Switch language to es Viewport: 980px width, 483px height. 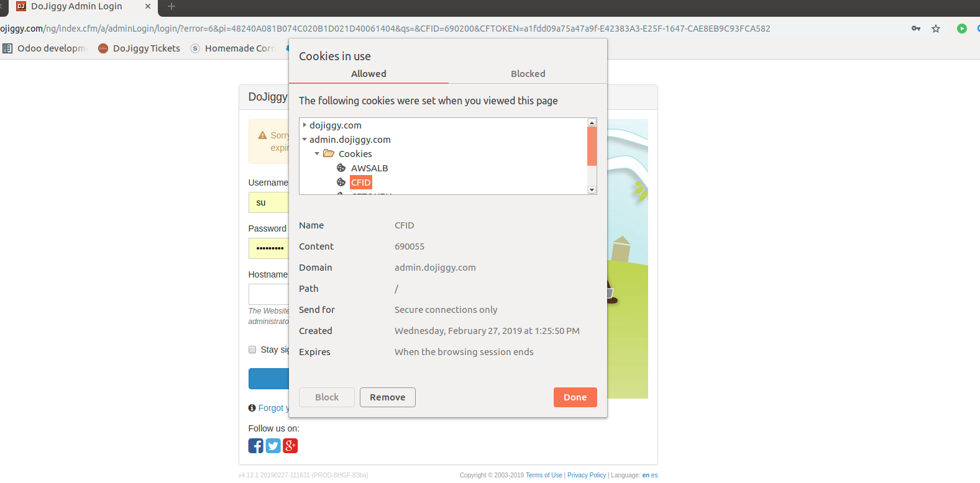pos(654,475)
